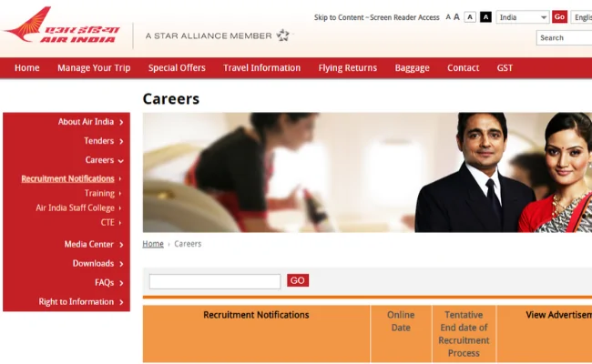Click the Air India logo
This screenshot has height=364, width=592.
62,25
